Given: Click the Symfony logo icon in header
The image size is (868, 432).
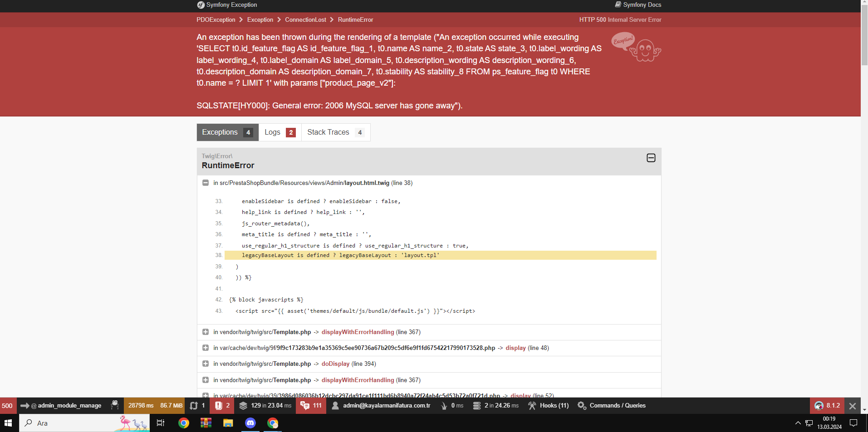Looking at the screenshot, I should (201, 5).
